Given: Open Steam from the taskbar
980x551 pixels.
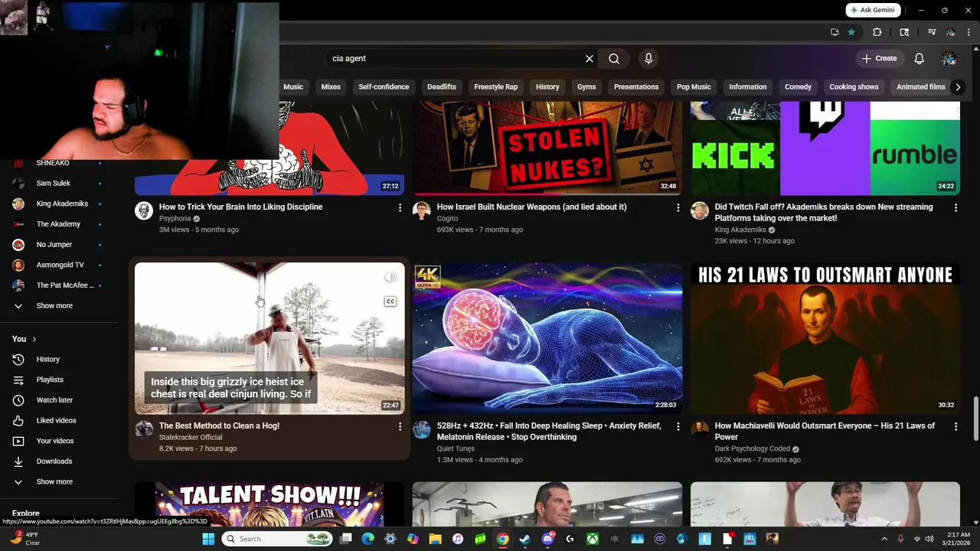Looking at the screenshot, I should [x=524, y=539].
